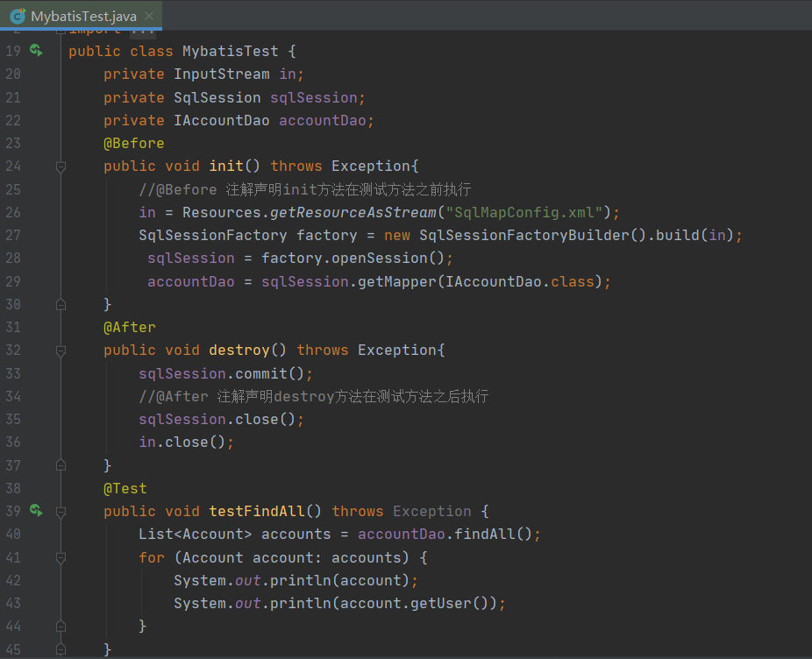Click the class name MybatisTest on line 19
The width and height of the screenshot is (812, 659).
click(x=231, y=51)
